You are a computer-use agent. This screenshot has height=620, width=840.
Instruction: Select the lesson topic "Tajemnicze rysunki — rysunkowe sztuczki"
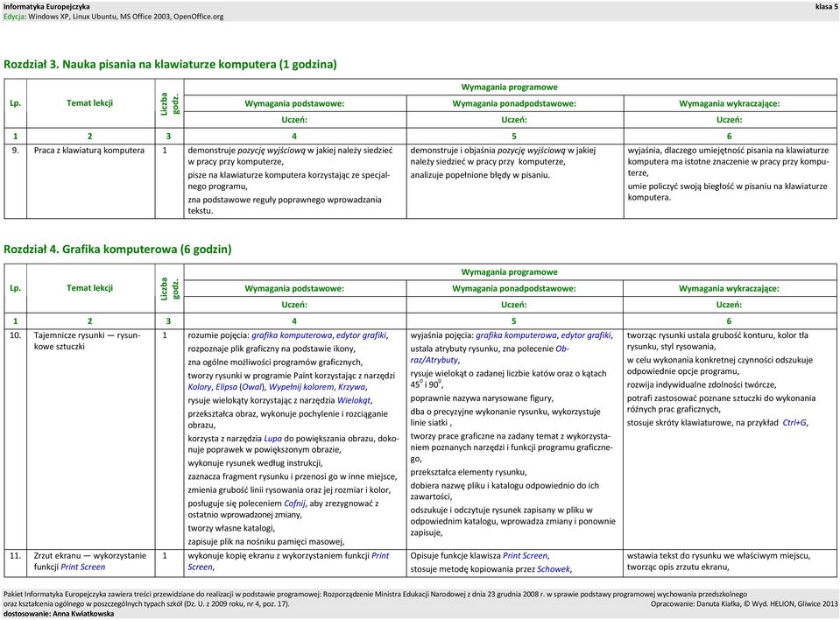(87, 341)
